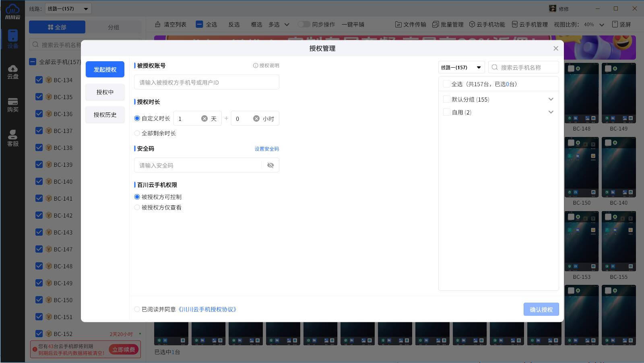This screenshot has width=644, height=363.
Task: Switch to the 授权中 tab
Action: tap(105, 92)
